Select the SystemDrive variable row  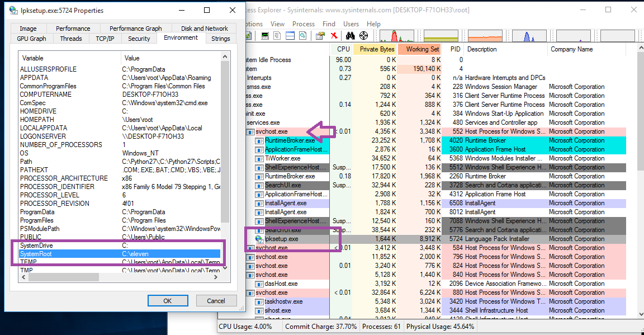[120, 246]
